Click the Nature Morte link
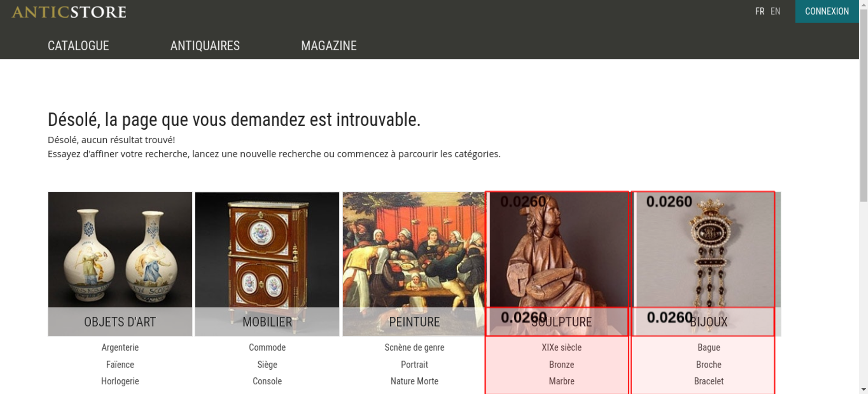Viewport: 868px width, 394px height. tap(414, 381)
